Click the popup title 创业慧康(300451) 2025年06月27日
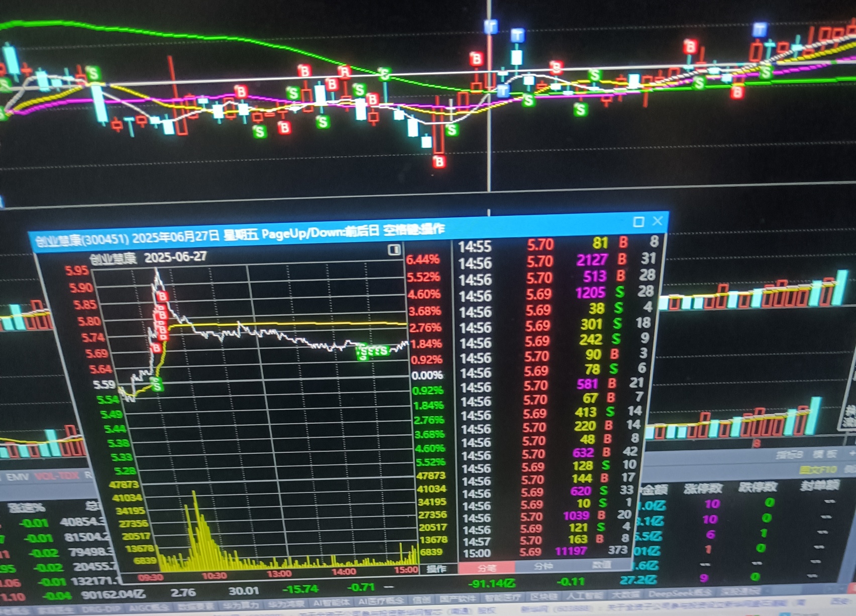The width and height of the screenshot is (856, 616). [x=127, y=238]
